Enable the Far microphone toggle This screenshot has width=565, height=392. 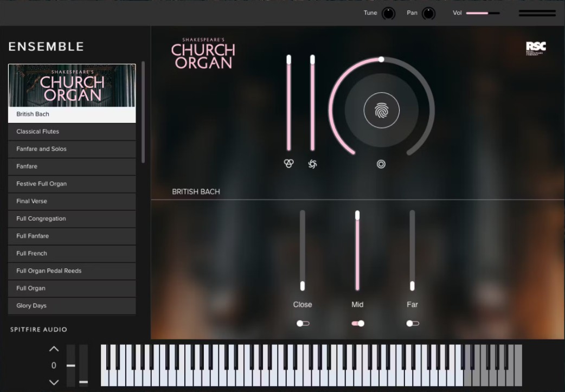click(413, 324)
